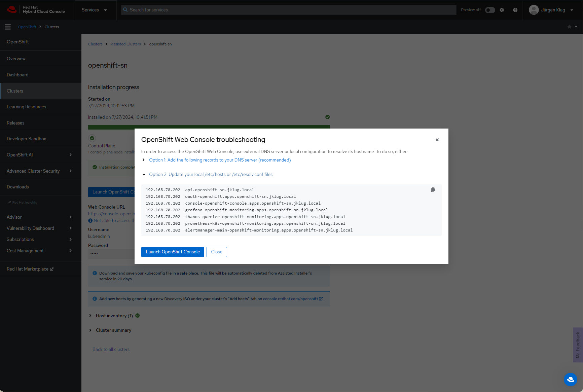Close the troubleshooting dialog with X

[x=437, y=140]
